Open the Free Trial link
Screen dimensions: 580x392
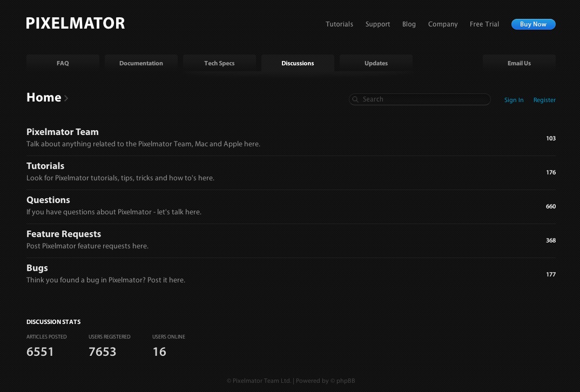pyautogui.click(x=484, y=24)
